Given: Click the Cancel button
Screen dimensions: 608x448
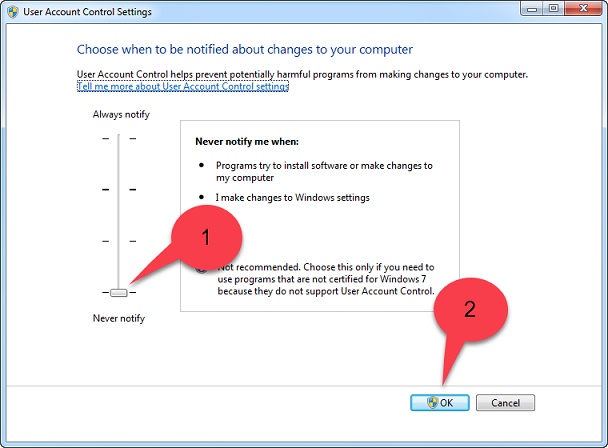Looking at the screenshot, I should click(505, 403).
